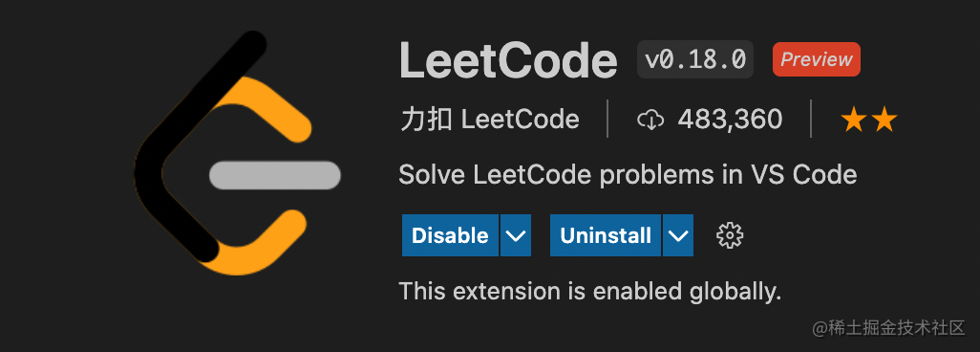The height and width of the screenshot is (352, 980).
Task: Disable the LeetCode extension
Action: coord(450,235)
